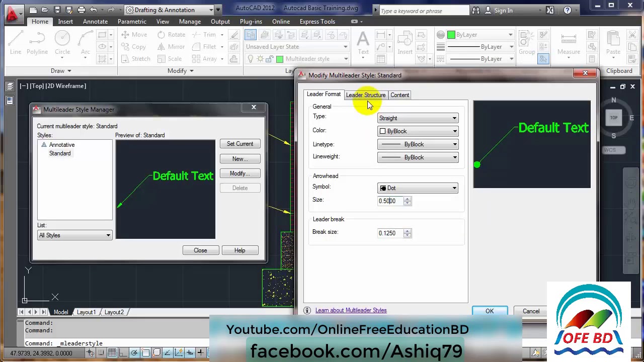Viewport: 644px width, 362px height.
Task: Select the Standard style in list
Action: [x=60, y=153]
